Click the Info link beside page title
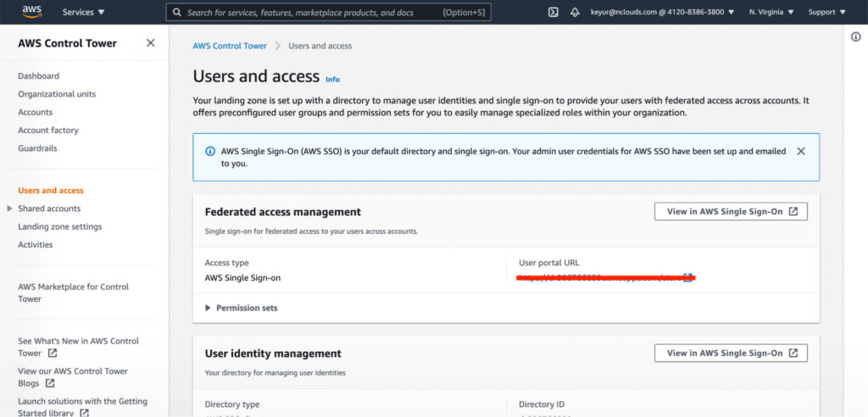 tap(332, 80)
